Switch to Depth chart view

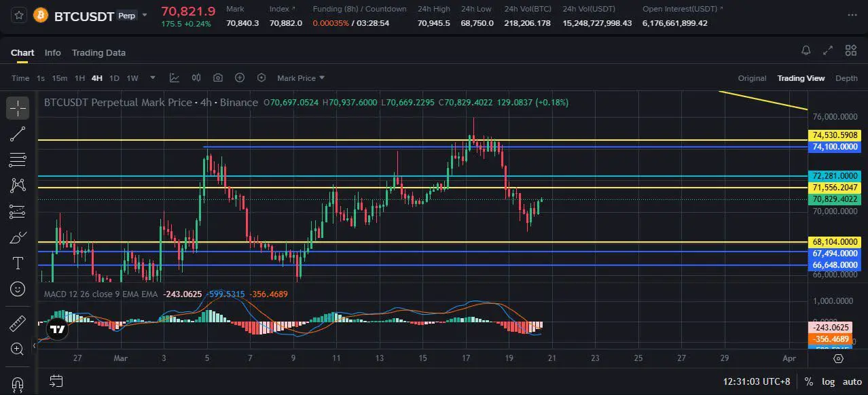pyautogui.click(x=846, y=78)
